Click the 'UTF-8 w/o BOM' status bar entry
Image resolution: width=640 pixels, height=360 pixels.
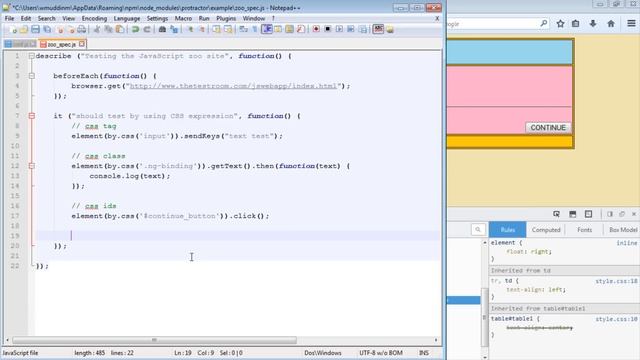tap(381, 353)
